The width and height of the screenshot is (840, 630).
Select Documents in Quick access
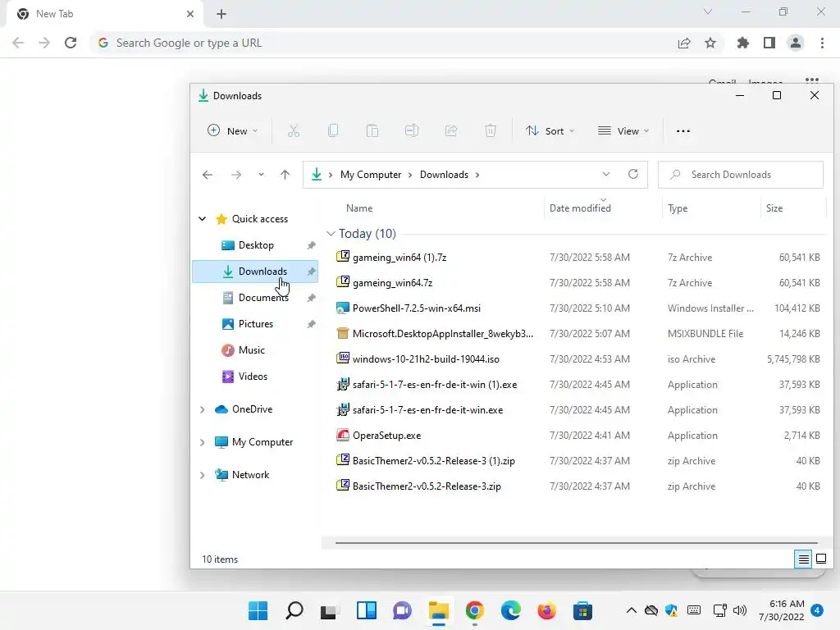(x=256, y=298)
